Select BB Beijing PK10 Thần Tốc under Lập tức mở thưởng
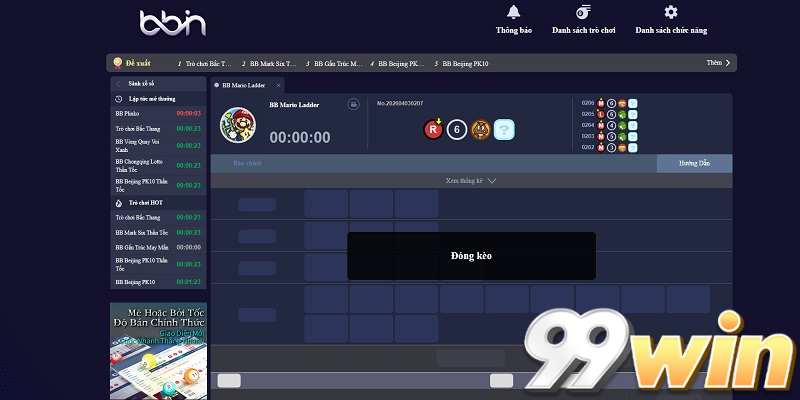Screen dimensions: 800x400 158,185
